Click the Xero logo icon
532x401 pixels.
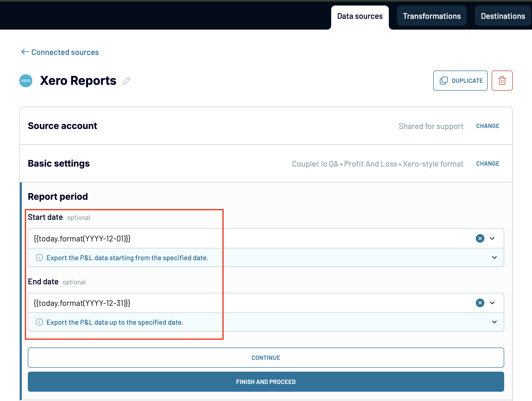click(x=26, y=81)
